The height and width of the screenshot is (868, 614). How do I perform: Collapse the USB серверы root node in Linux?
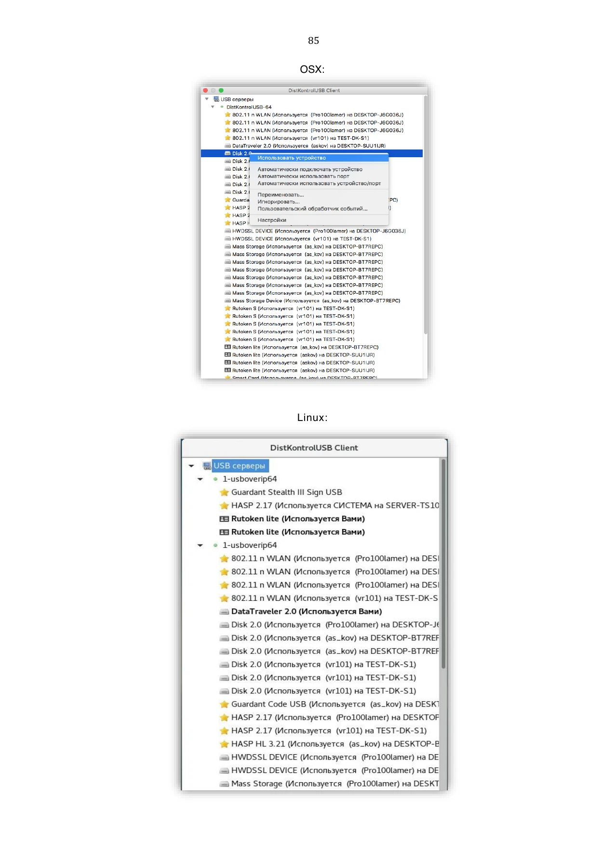tap(191, 466)
